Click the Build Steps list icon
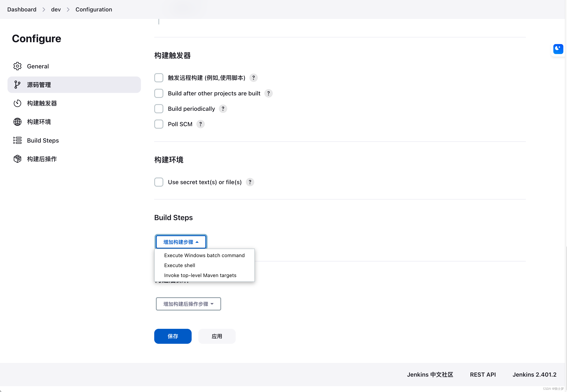Image resolution: width=567 pixels, height=392 pixels. pyautogui.click(x=17, y=141)
